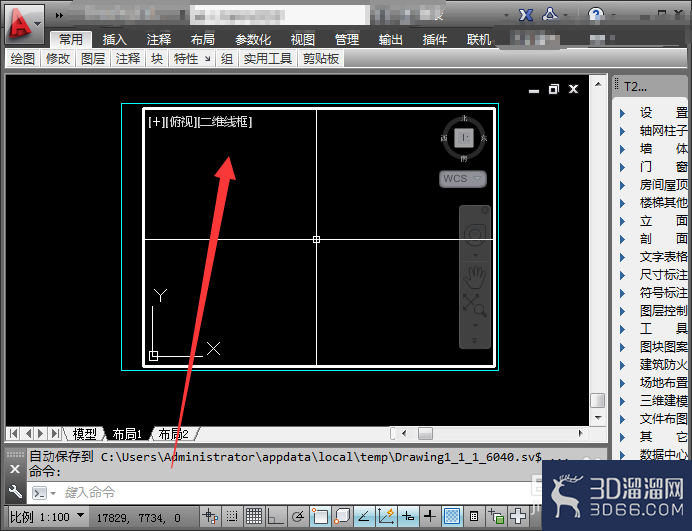
Task: Expand the 块 ribbon panel
Action: point(157,58)
